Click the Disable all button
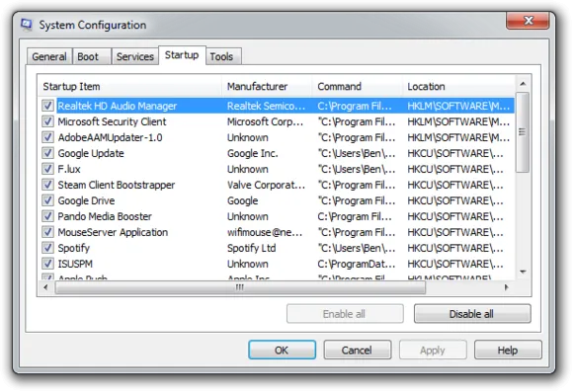 (x=472, y=314)
